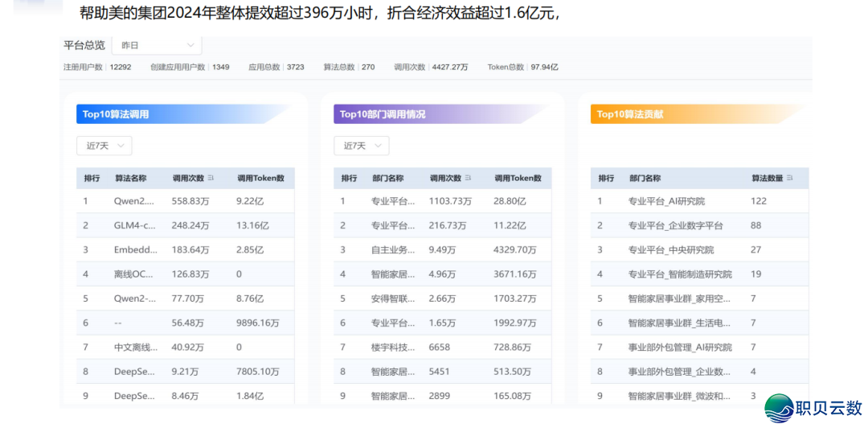Click the 1992.97万 token cell

pyautogui.click(x=515, y=323)
